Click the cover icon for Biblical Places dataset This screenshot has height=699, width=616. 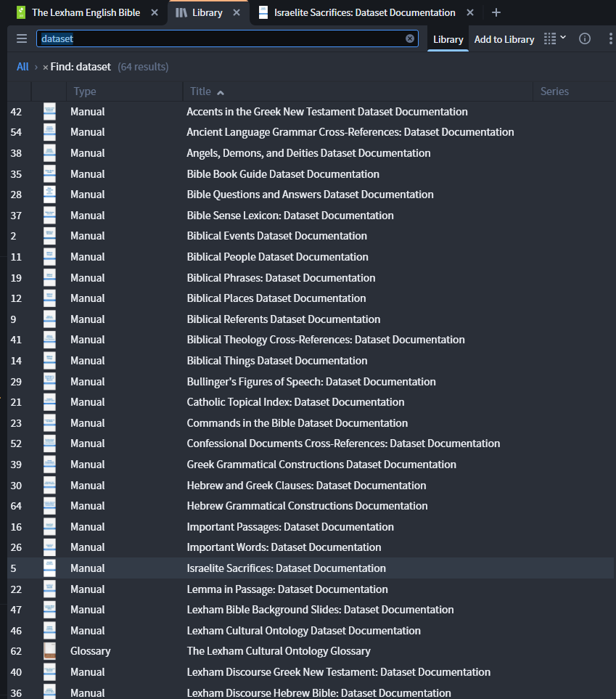click(49, 298)
